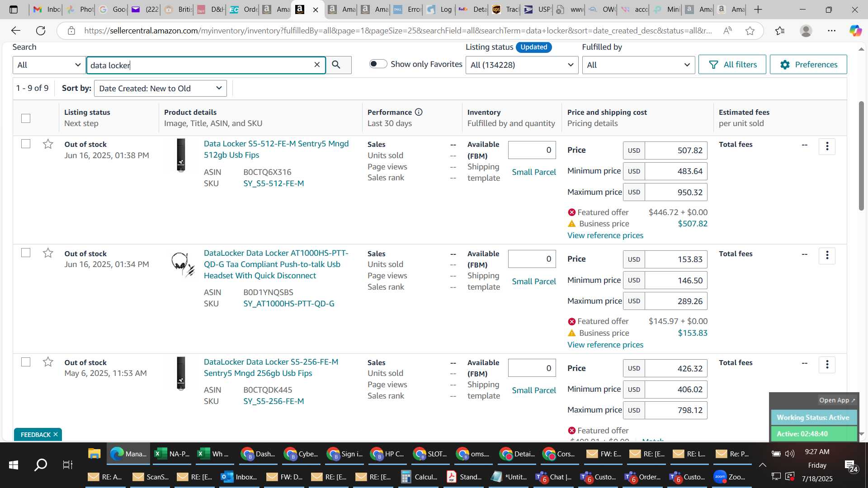
Task: Bookmark this page with star icon
Action: (750, 31)
